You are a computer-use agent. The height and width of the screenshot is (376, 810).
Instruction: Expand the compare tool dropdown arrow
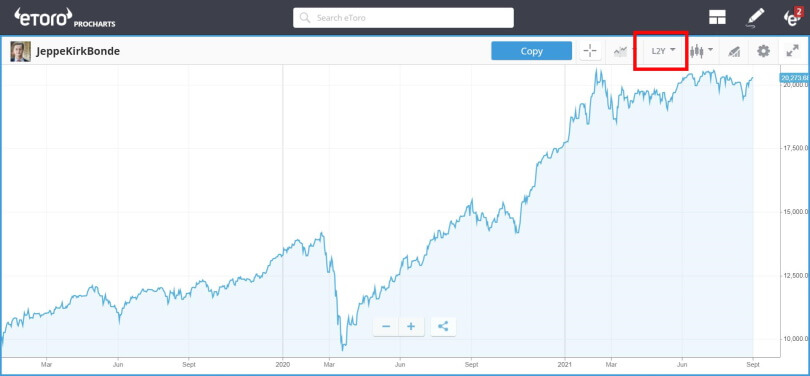[x=634, y=51]
